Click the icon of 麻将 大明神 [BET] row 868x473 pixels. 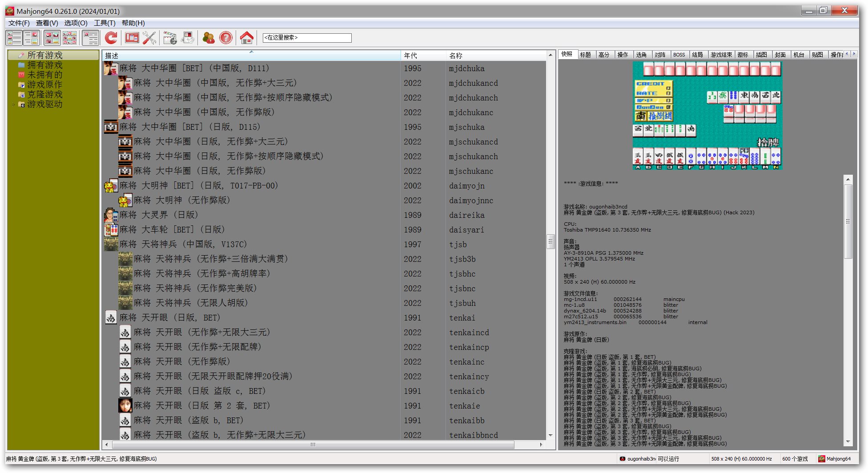111,186
